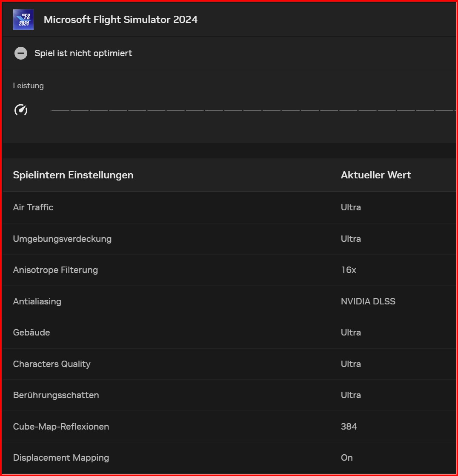Click the 'Aktueller Wert' column header

tap(376, 175)
